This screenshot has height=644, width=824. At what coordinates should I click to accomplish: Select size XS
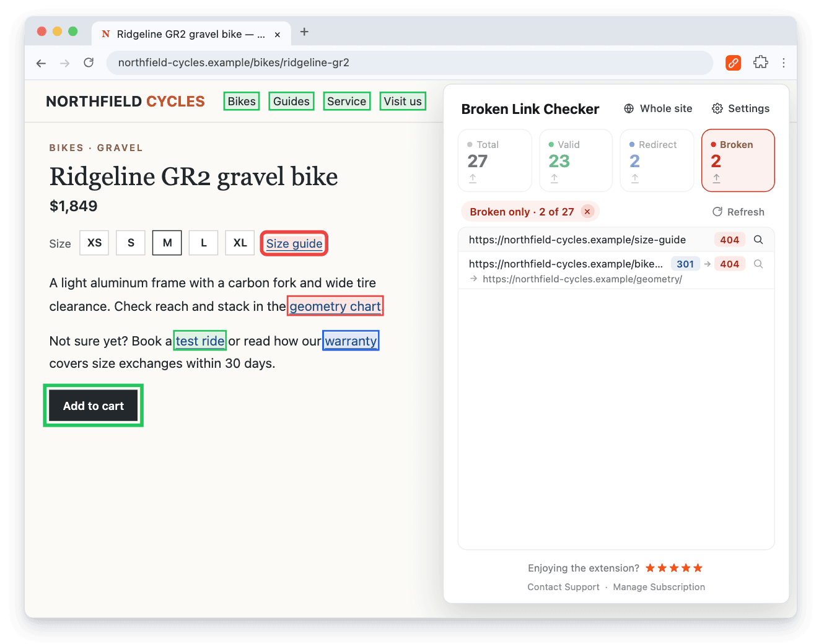[94, 243]
